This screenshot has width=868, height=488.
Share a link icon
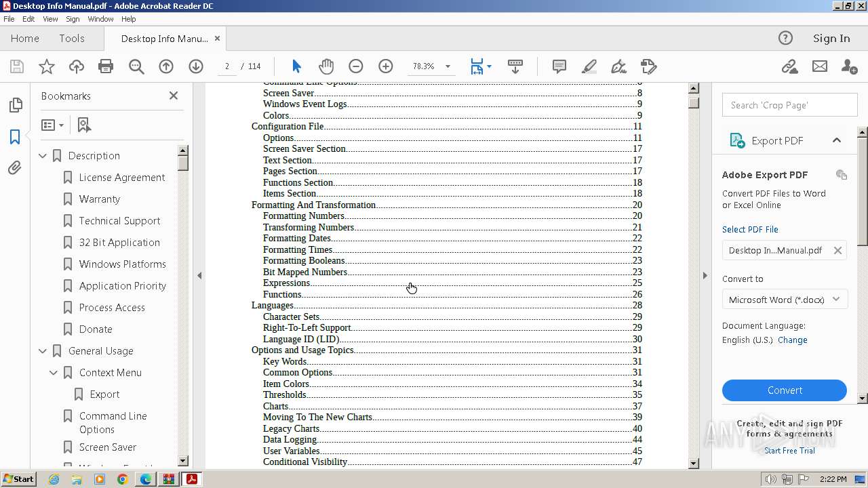coord(789,66)
